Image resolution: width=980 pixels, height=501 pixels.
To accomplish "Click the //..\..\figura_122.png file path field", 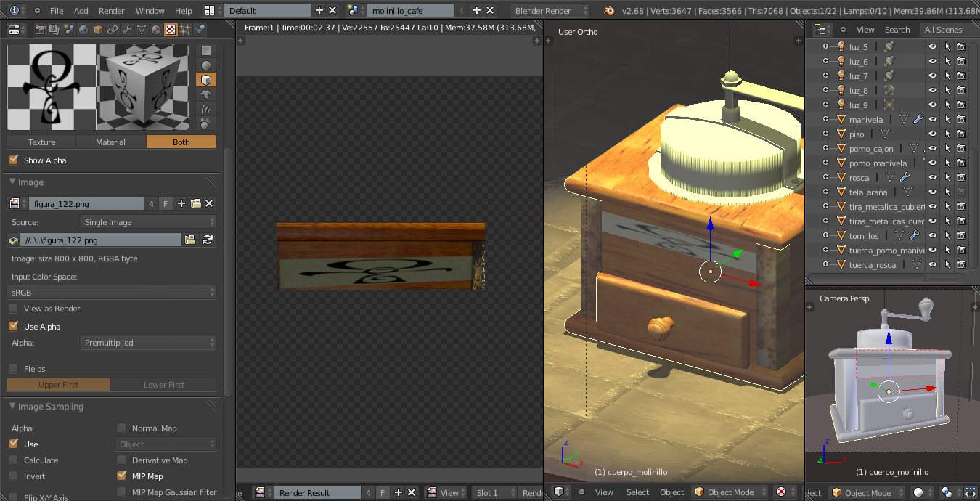I will point(101,240).
